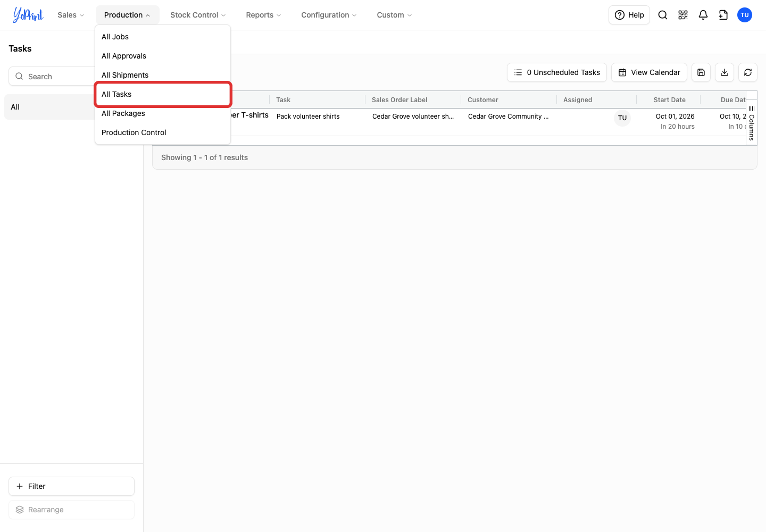Add a Filter
Screen dimensions: 766x532
tap(71, 486)
